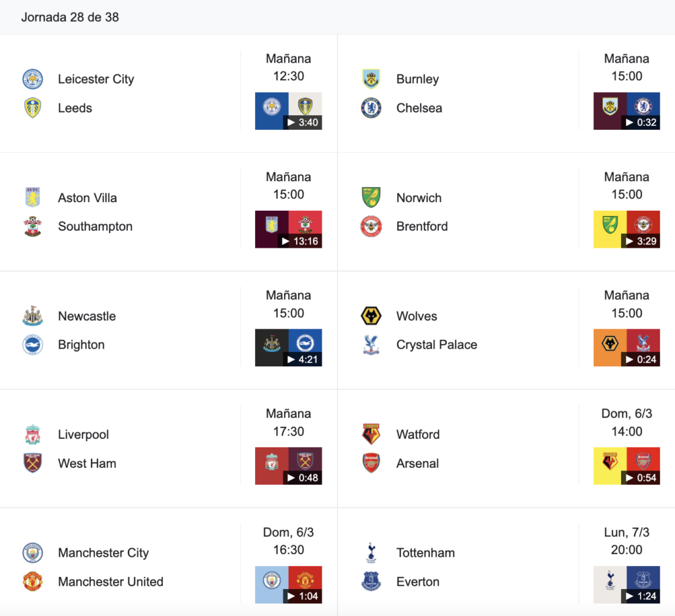Click the Tottenham cockerel crest
The width and height of the screenshot is (675, 616).
(x=371, y=553)
